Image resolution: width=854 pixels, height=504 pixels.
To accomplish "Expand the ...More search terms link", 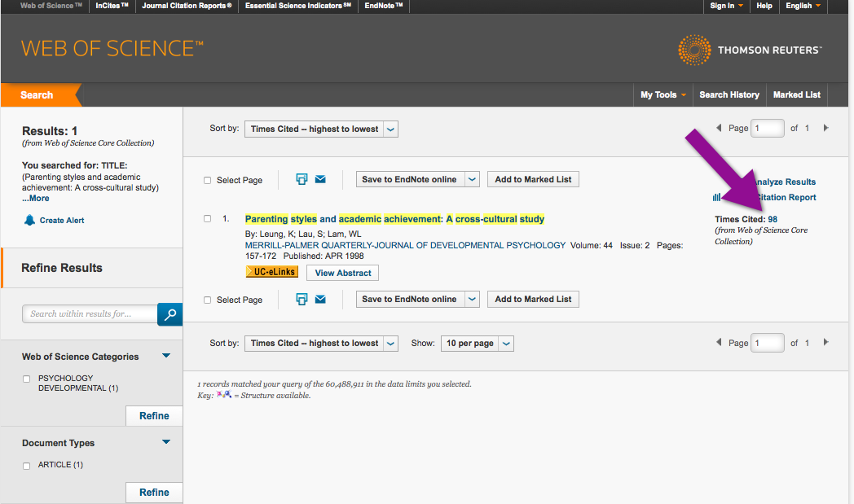I will 35,198.
